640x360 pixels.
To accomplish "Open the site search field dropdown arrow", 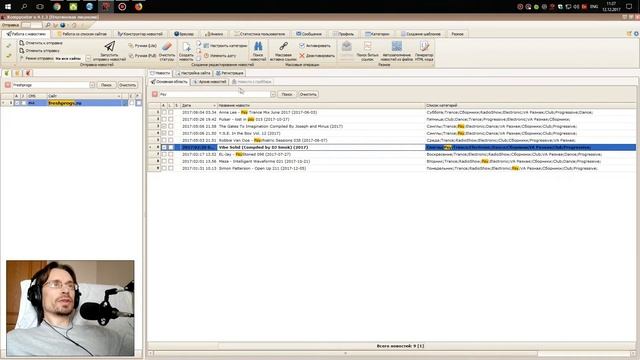I will tap(92, 85).
